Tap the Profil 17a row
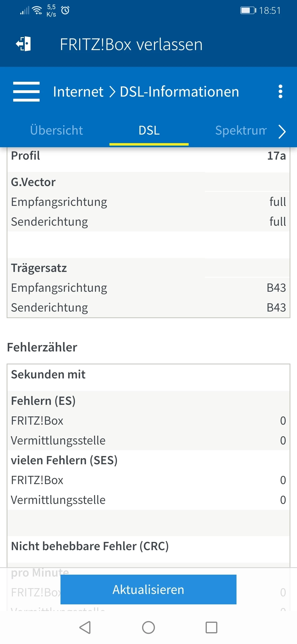The height and width of the screenshot is (644, 297). point(148,156)
